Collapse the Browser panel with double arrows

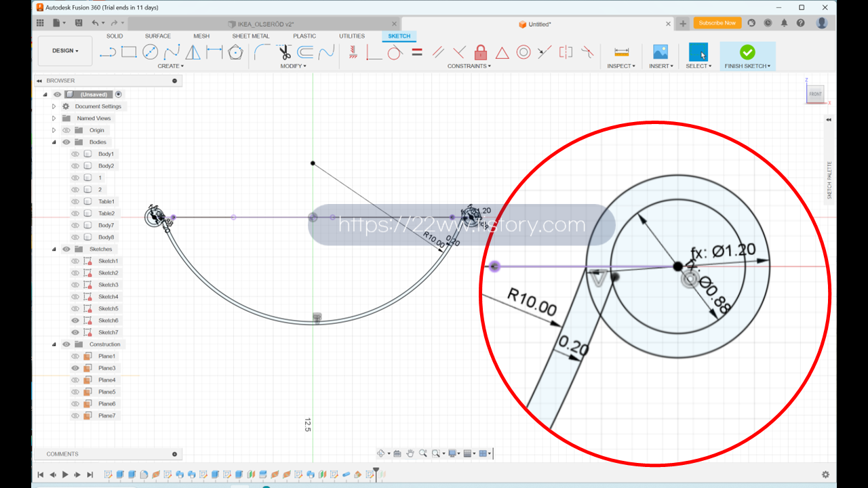click(40, 81)
